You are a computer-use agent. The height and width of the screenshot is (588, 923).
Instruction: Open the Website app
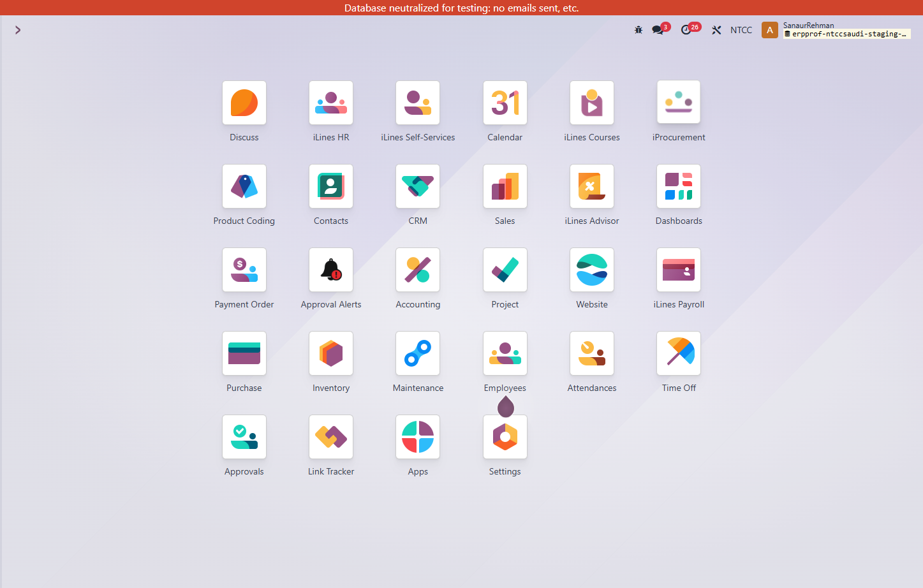point(592,270)
